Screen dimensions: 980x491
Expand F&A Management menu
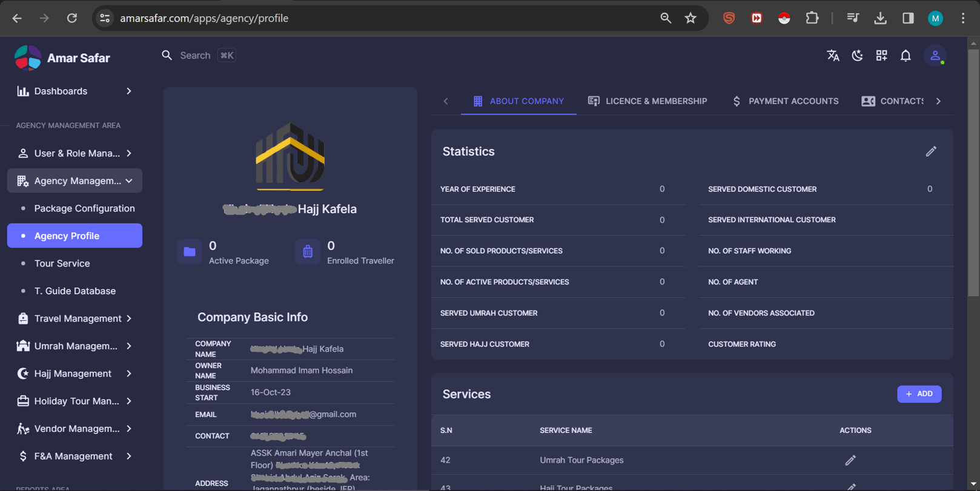tap(74, 456)
